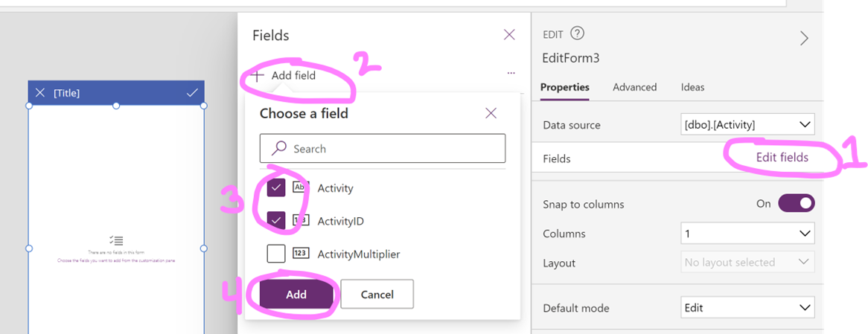Collapse properties pane with right chevron arrow

804,38
